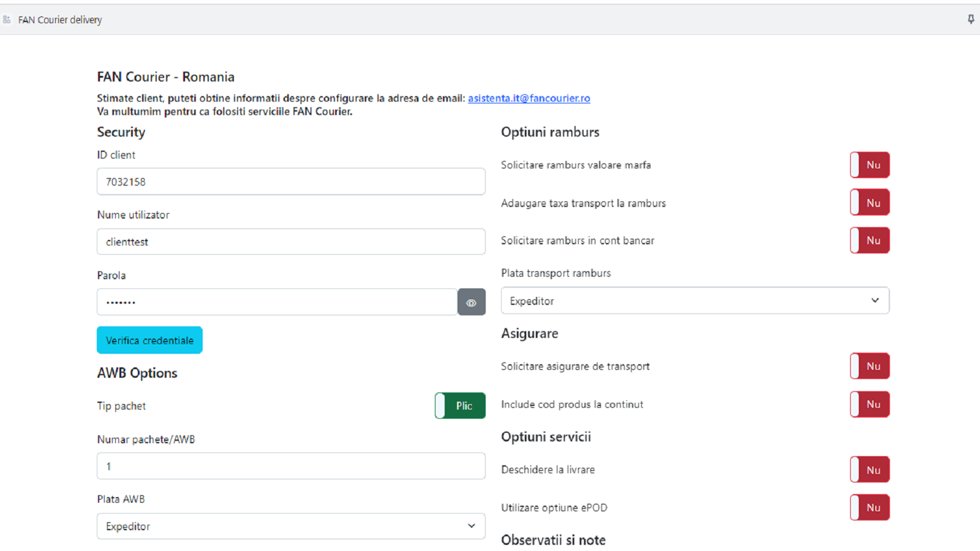Toggle Deschidere la livrare switch
980x551 pixels.
[870, 470]
